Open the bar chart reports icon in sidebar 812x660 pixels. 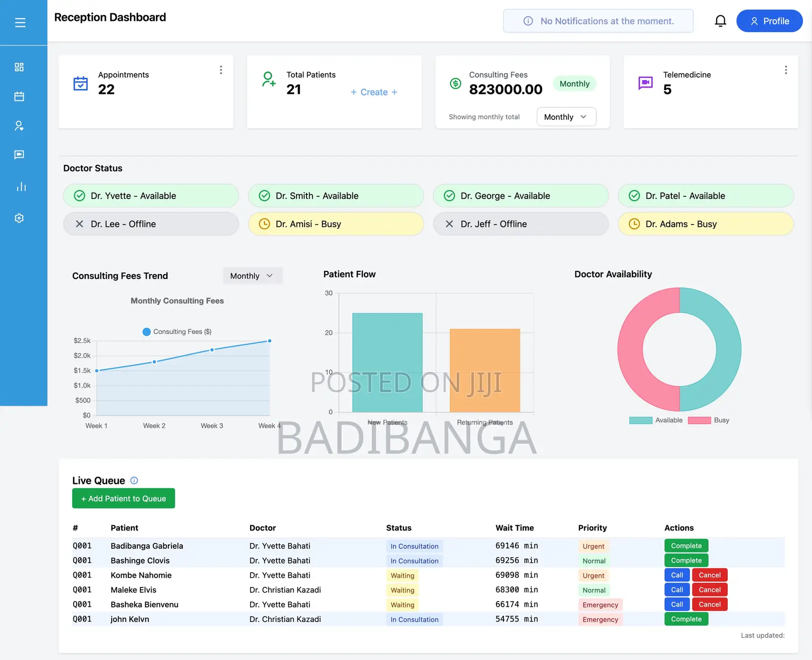click(21, 187)
